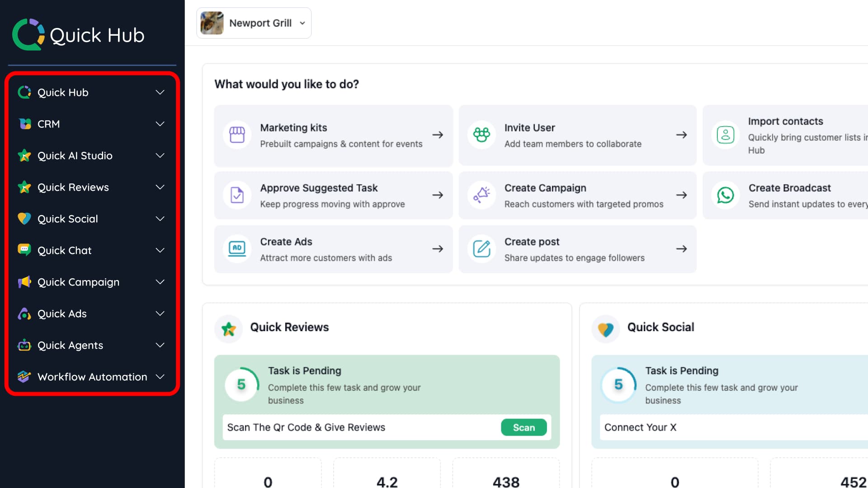Image resolution: width=868 pixels, height=488 pixels.
Task: Collapse the CRM dropdown arrow
Action: [160, 124]
